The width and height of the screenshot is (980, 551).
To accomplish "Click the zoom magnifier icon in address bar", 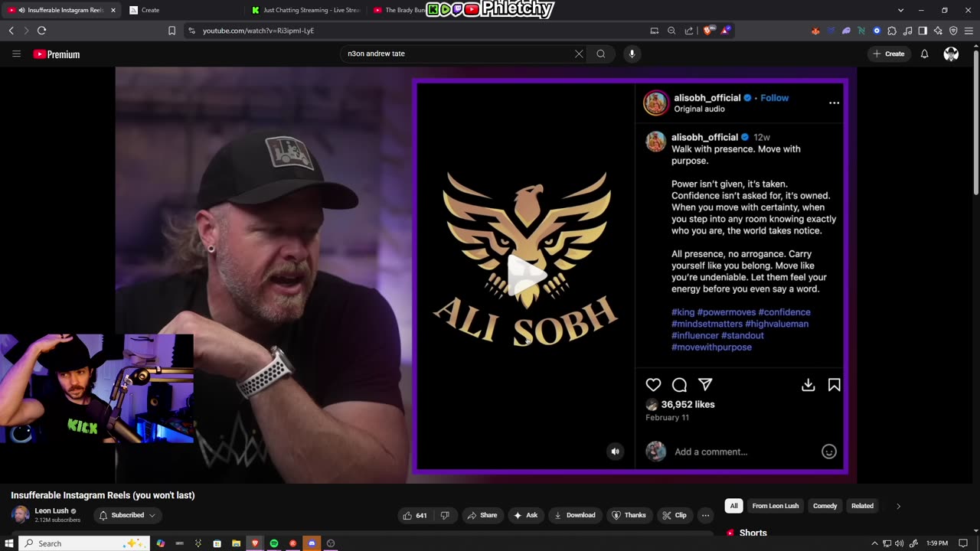I will pos(671,31).
